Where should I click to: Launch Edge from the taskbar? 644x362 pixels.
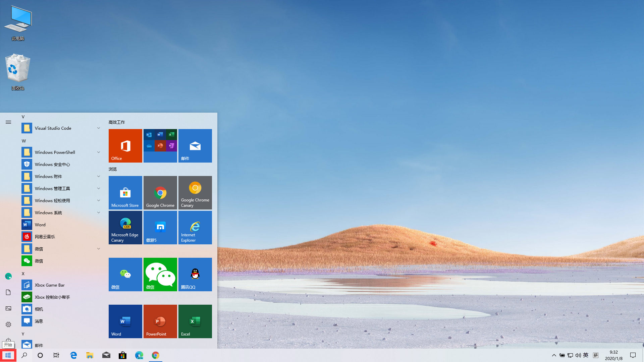73,355
